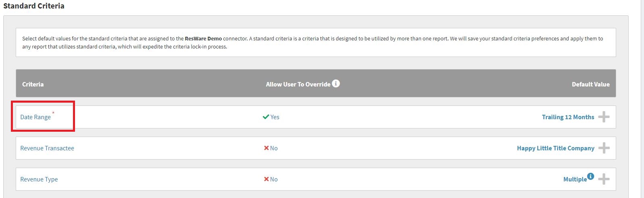Click the Criteria column header
Image resolution: width=644 pixels, height=198 pixels.
(x=33, y=84)
